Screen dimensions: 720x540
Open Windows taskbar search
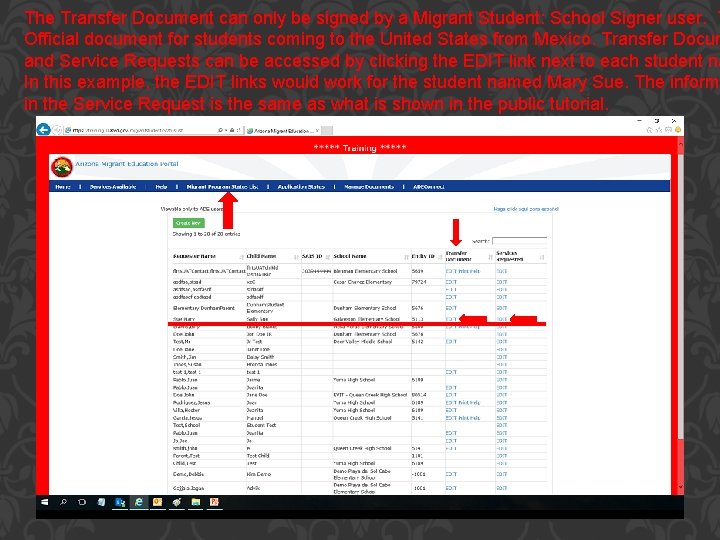[63, 502]
